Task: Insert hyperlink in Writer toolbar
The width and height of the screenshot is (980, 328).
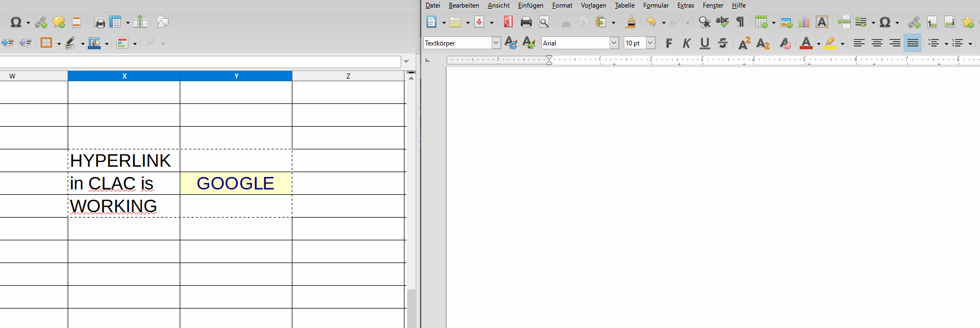Action: pos(914,22)
